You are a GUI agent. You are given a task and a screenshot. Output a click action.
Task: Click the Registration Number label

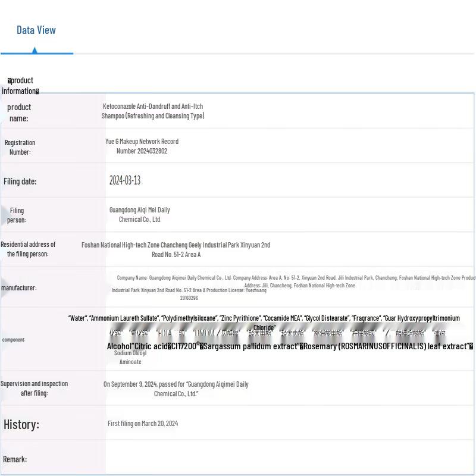click(20, 147)
